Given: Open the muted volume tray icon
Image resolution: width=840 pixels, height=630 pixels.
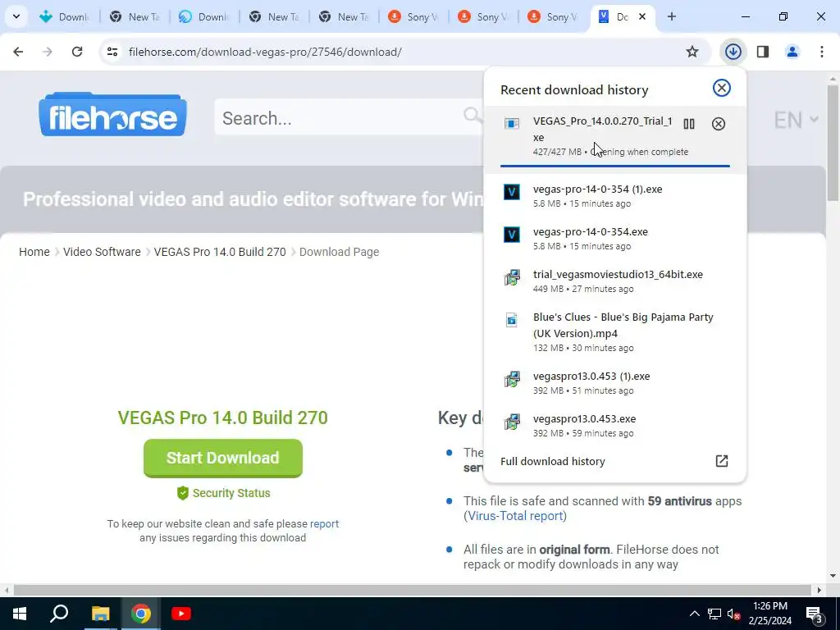Looking at the screenshot, I should (x=734, y=614).
